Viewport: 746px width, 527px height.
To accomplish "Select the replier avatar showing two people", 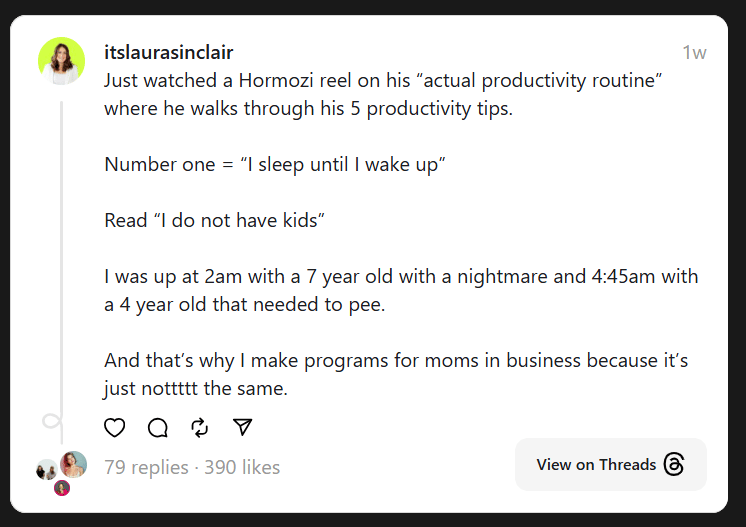I will [47, 469].
